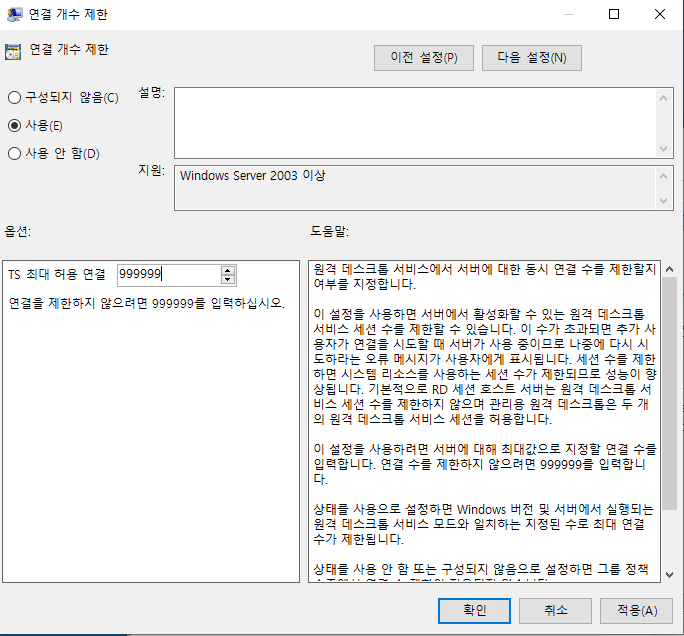Click the 지원 box scroll up arrow

663,176
